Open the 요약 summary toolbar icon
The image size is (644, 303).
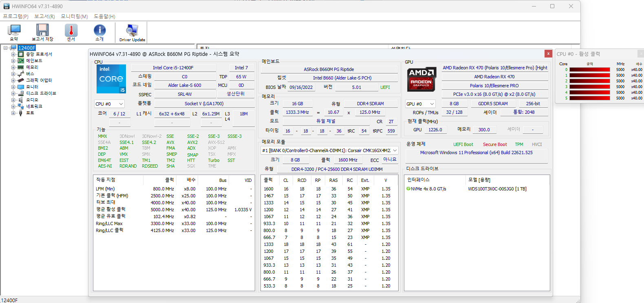[x=14, y=30]
